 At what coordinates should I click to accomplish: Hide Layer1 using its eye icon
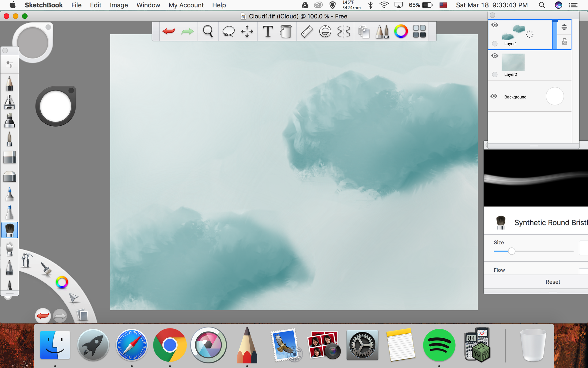(x=495, y=25)
